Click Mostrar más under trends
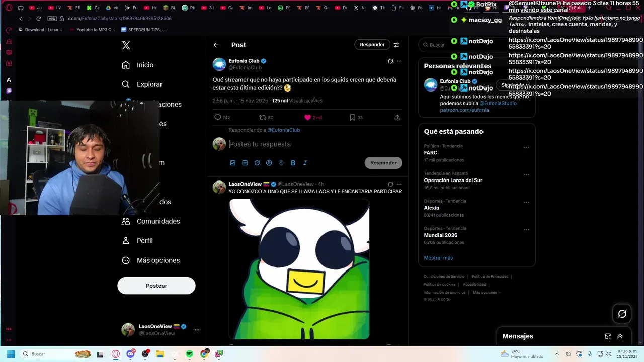This screenshot has height=362, width=644. coord(438,258)
